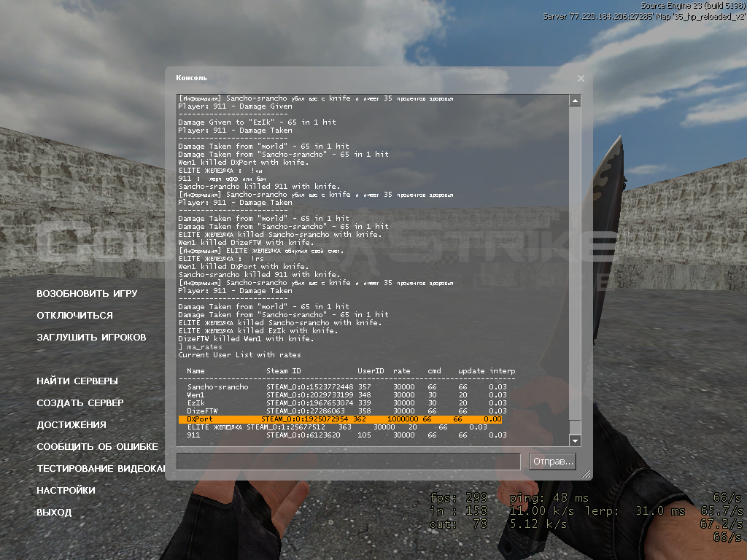This screenshot has height=560, width=747.
Task: Click the console command input field
Action: (348, 462)
